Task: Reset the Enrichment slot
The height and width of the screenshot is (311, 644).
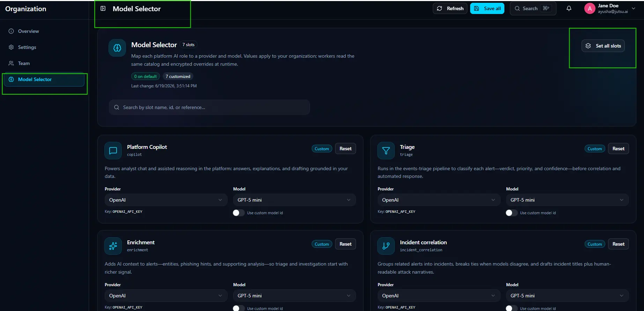Action: (346, 244)
